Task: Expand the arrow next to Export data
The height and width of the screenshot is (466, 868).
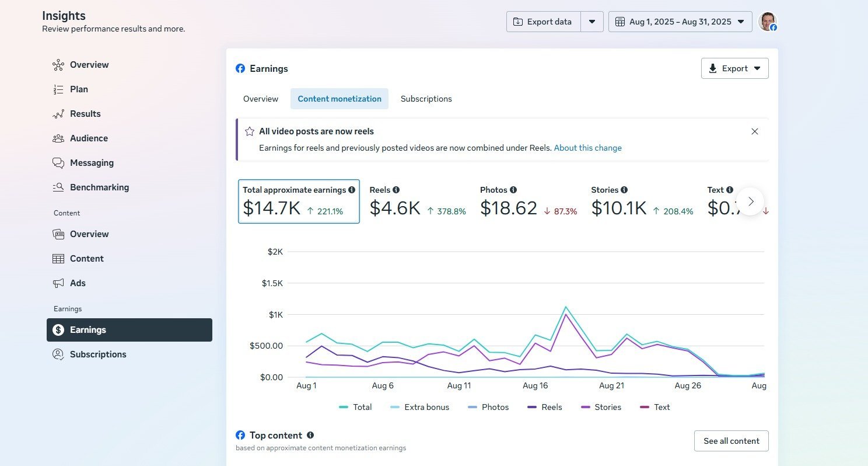Action: (x=592, y=22)
